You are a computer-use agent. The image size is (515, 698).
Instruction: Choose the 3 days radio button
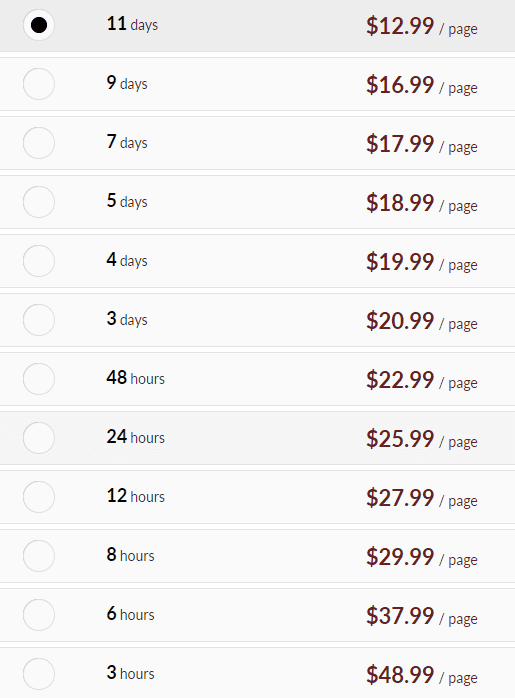tap(39, 320)
